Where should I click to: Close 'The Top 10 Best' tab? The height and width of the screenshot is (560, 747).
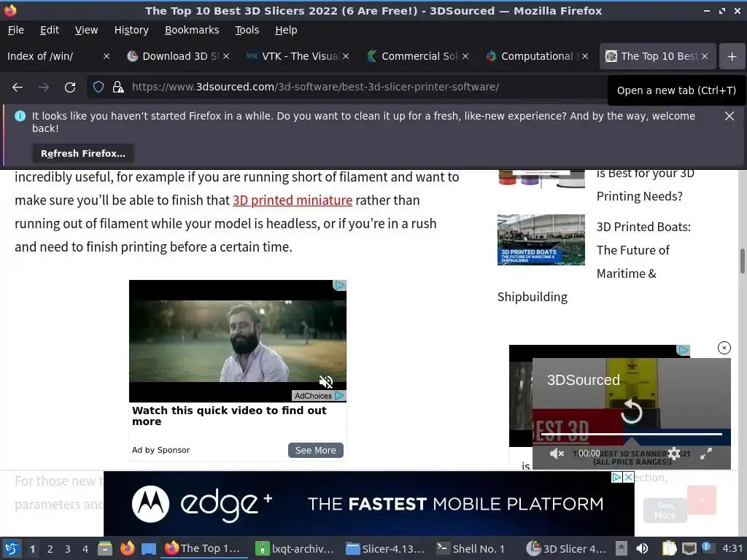tap(705, 56)
